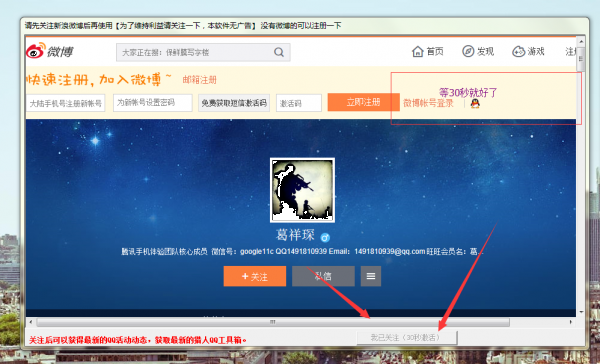Click the vertical scrollbar thumb

tap(581, 59)
